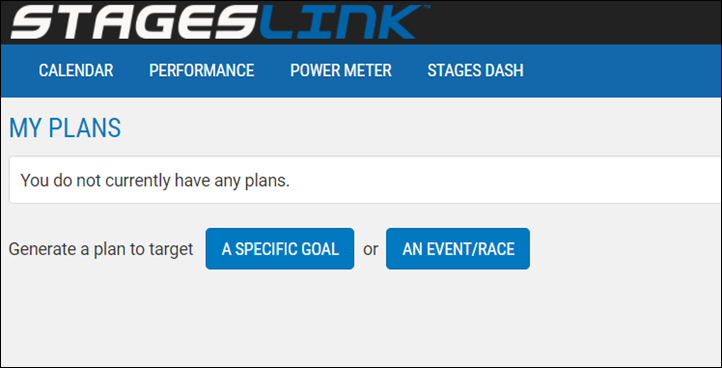Click dark header area right of logo
The image size is (722, 368).
point(576,22)
